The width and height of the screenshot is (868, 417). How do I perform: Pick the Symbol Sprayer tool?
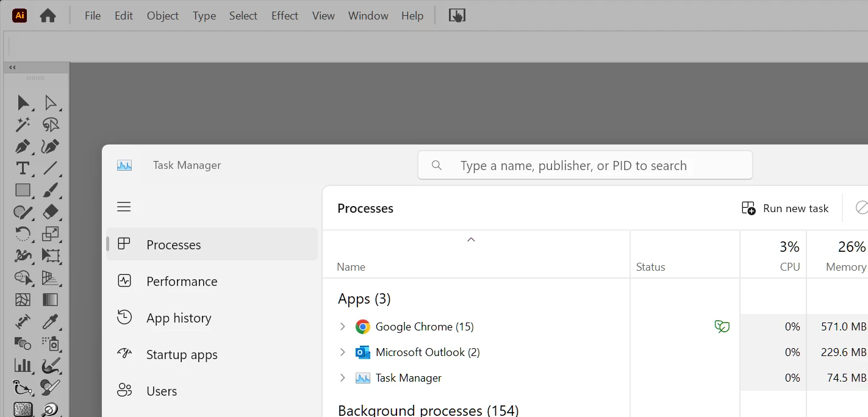coord(50,343)
